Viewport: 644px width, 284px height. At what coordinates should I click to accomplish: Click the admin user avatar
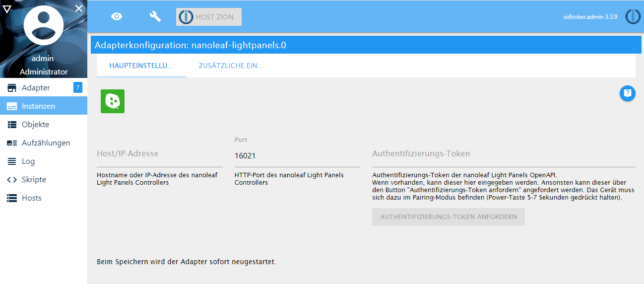coord(44,25)
